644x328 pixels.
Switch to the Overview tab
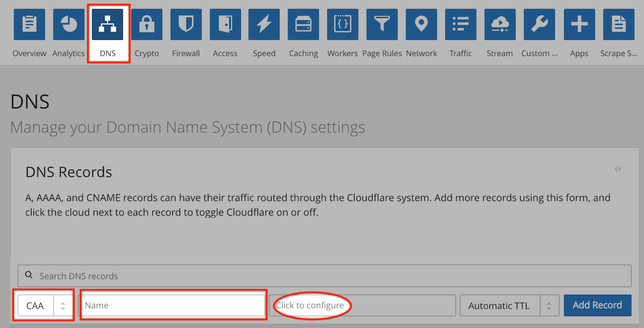tap(29, 24)
